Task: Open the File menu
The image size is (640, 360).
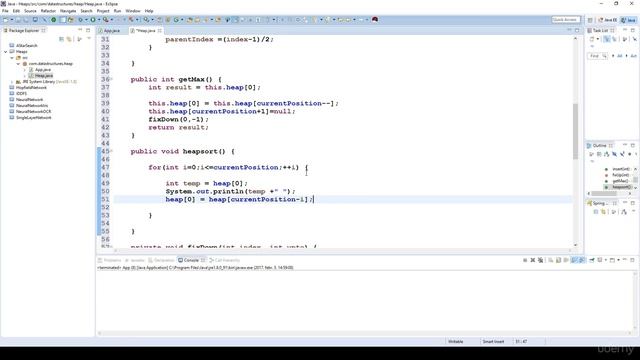Action: (5, 11)
